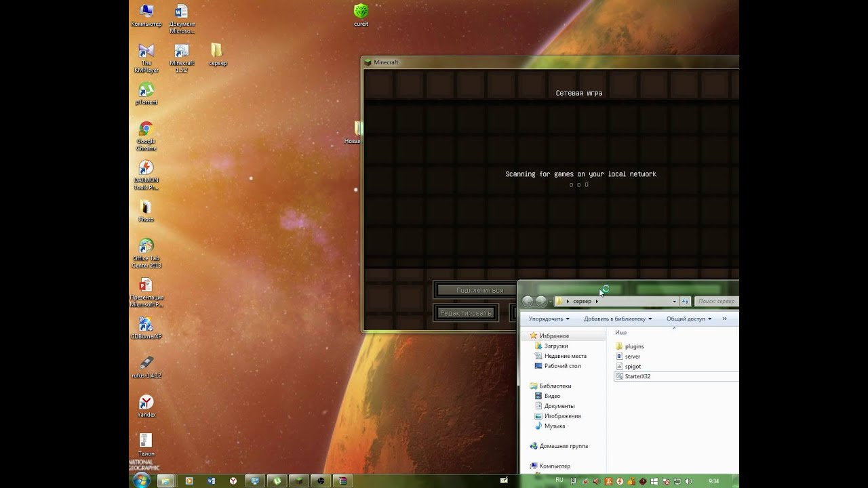
Task: Select the µTorrent desktop shortcut
Action: point(146,94)
